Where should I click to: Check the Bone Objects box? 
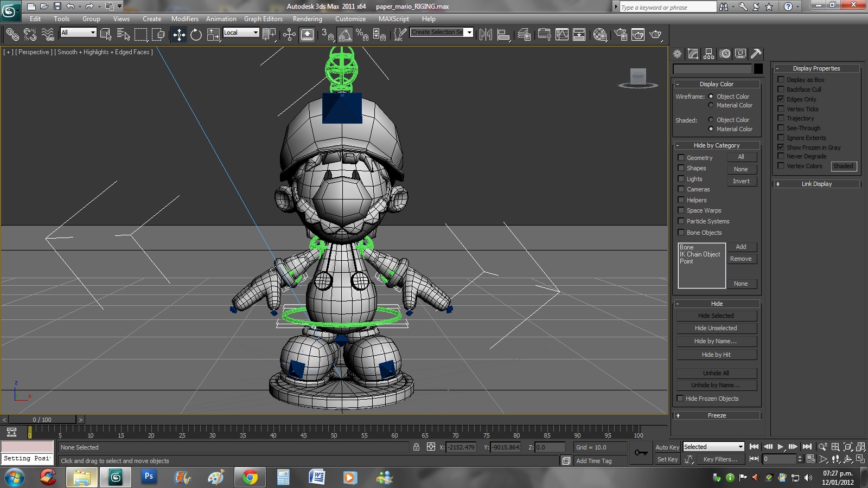(x=681, y=233)
